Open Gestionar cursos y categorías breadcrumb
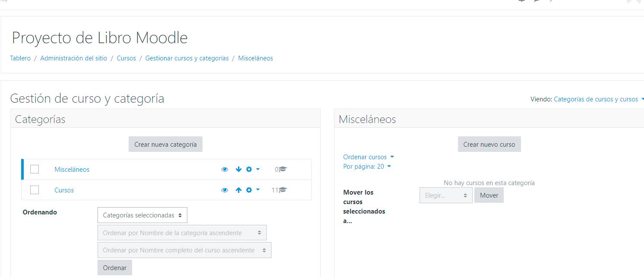 click(187, 58)
